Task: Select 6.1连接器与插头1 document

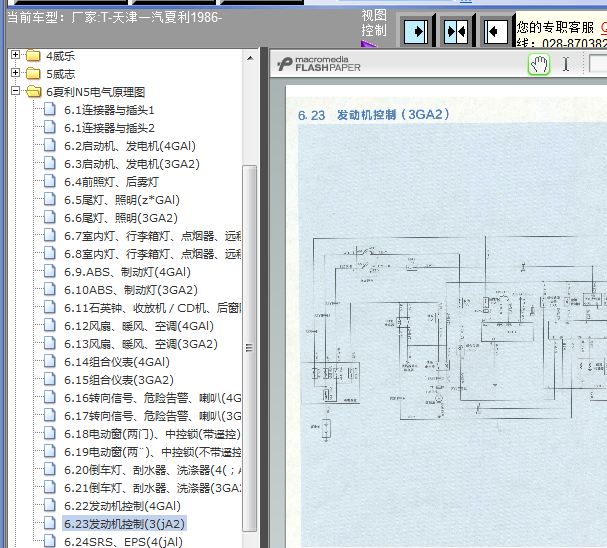Action: tap(109, 110)
